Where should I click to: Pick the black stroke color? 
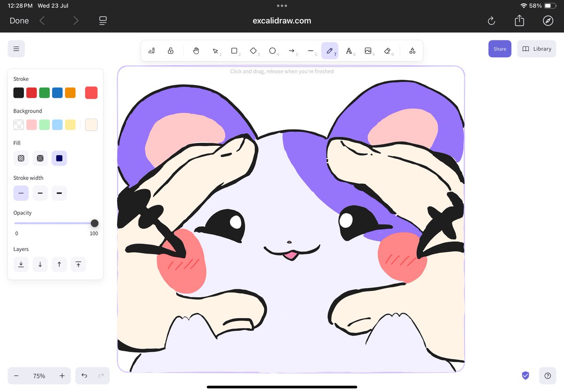click(19, 93)
